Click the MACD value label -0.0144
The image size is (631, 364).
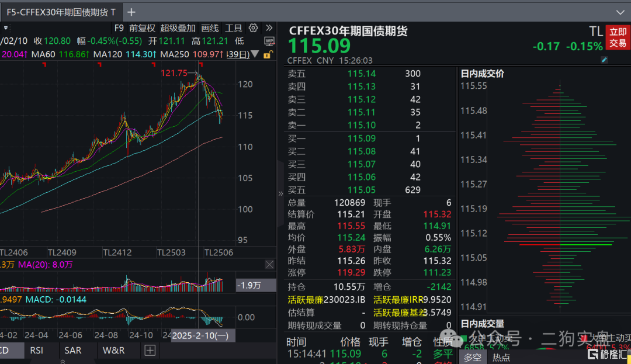coord(56,300)
